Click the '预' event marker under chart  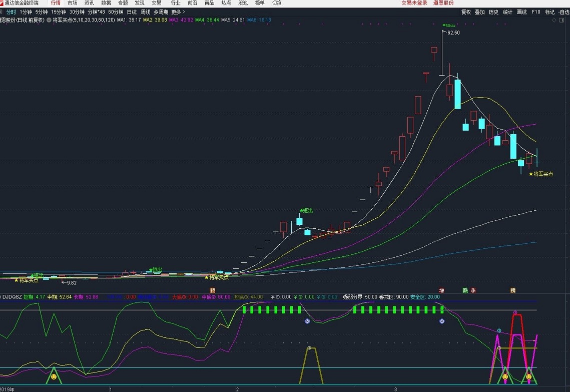click(x=212, y=290)
